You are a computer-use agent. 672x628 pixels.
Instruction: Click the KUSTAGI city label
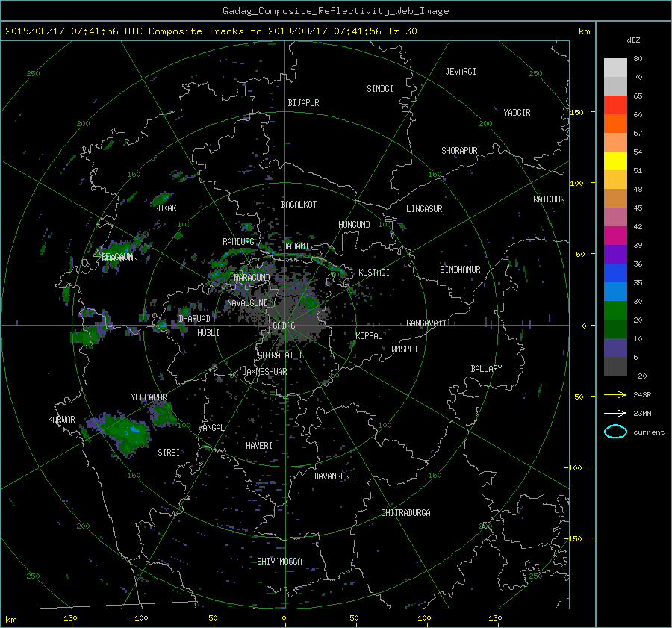tap(374, 273)
